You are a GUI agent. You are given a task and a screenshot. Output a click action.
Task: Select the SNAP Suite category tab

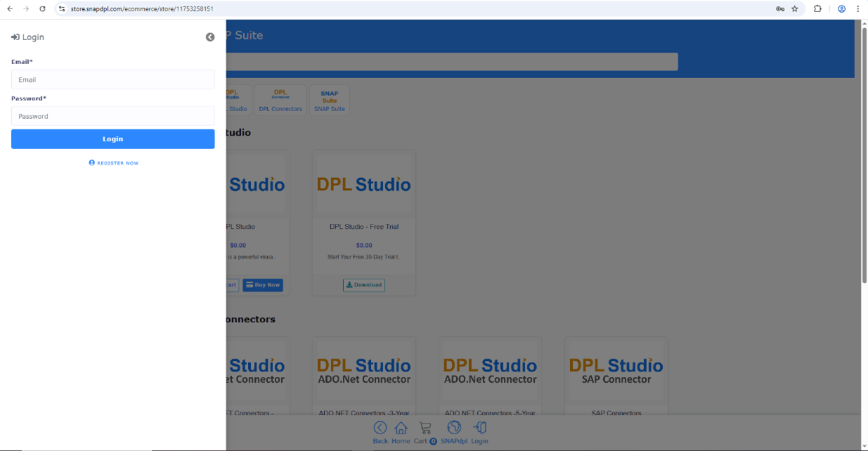(x=330, y=100)
